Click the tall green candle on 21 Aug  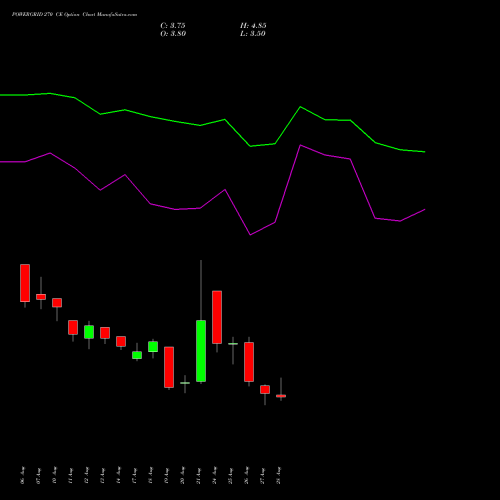point(201,351)
